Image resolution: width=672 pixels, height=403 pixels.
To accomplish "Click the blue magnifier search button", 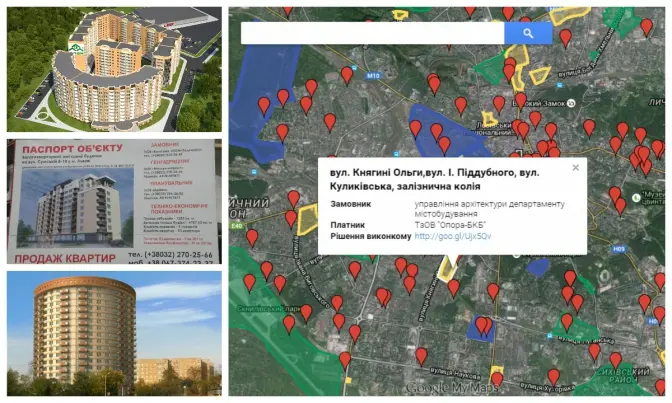I will [528, 33].
